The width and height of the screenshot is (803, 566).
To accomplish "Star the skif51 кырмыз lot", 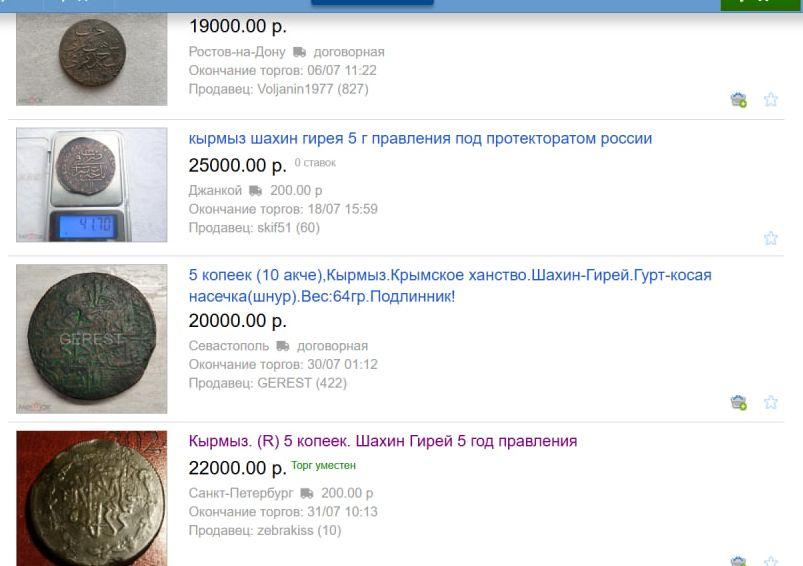I will [x=770, y=238].
